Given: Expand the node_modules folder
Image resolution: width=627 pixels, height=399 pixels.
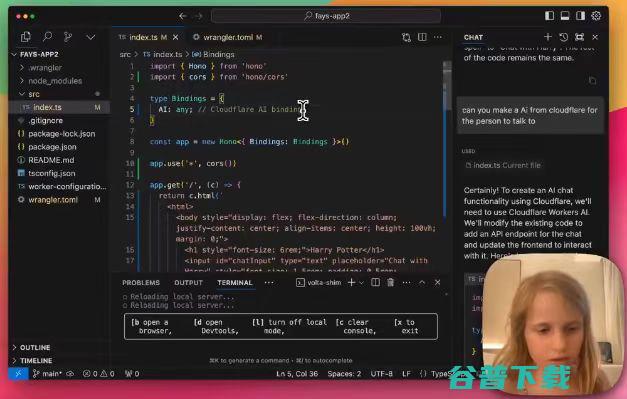Looking at the screenshot, I should click(55, 81).
